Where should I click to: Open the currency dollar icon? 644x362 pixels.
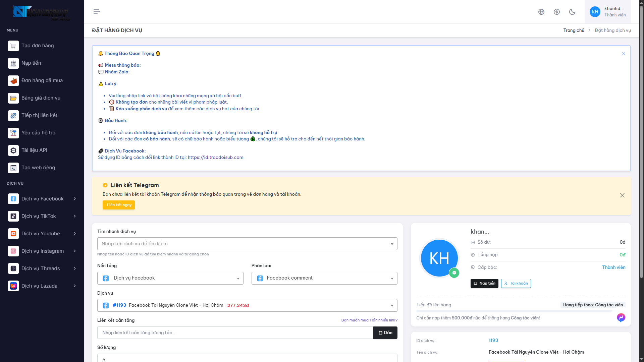point(557,12)
